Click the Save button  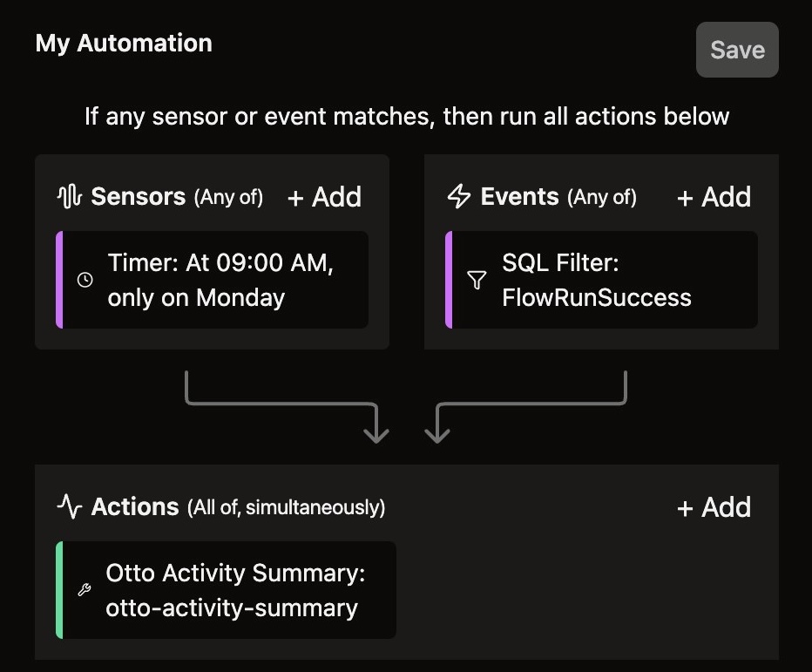[x=737, y=50]
